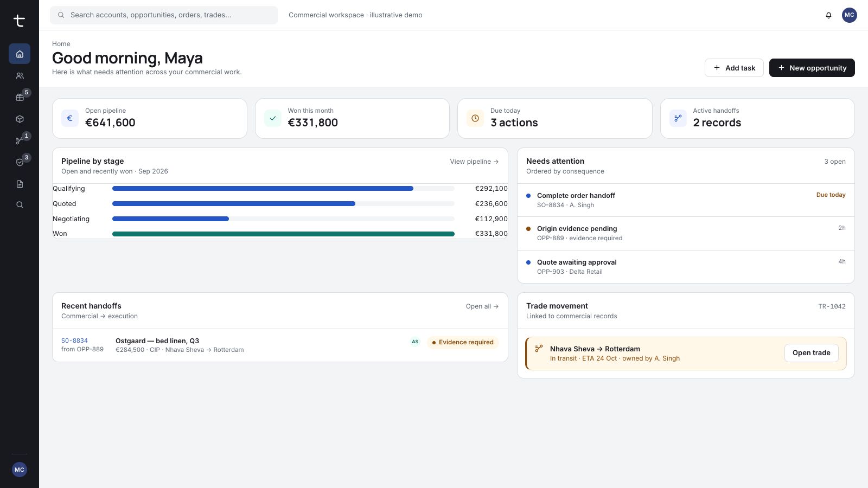Image resolution: width=868 pixels, height=488 pixels.
Task: Open trades icon with badge 1
Action: (x=20, y=141)
